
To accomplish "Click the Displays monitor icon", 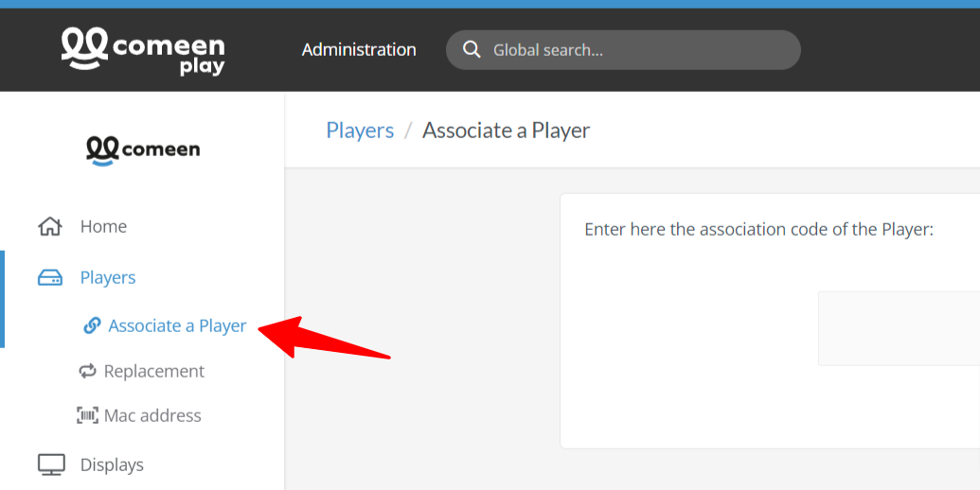I will 51,465.
